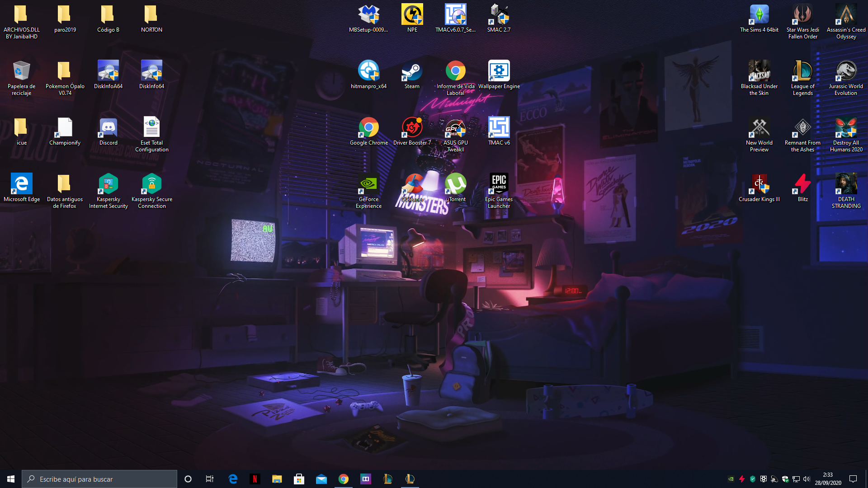The width and height of the screenshot is (868, 488).
Task: Click the Netflix icon in taskbar
Action: click(255, 479)
